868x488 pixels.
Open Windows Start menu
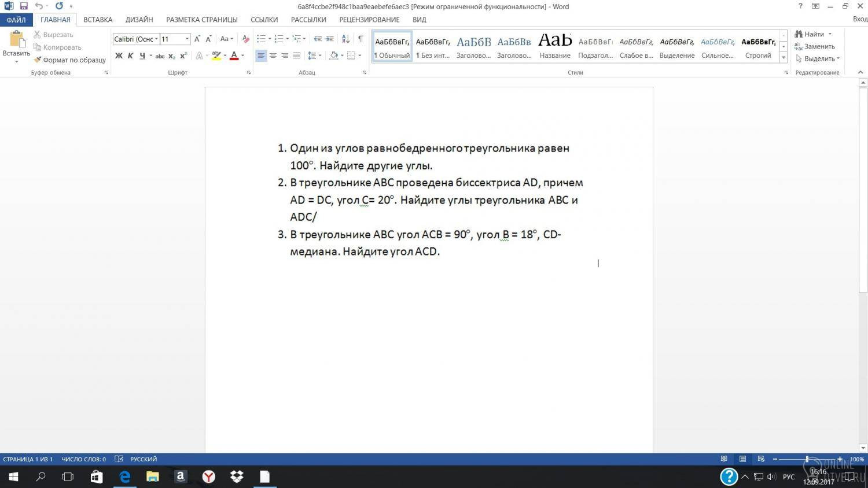coord(13,476)
